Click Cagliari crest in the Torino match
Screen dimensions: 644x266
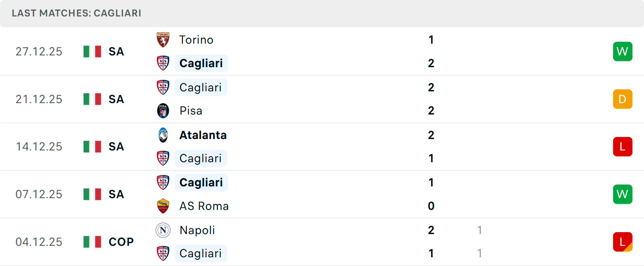(x=163, y=63)
